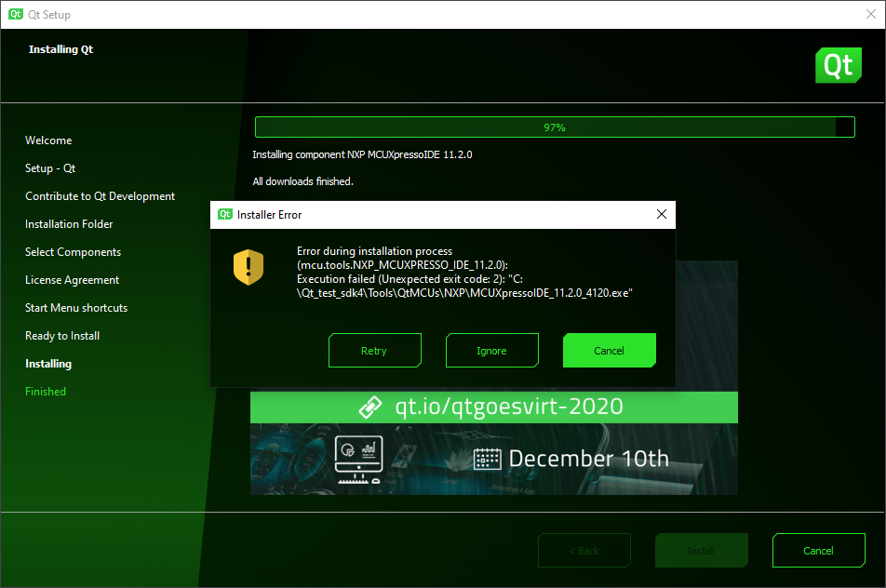Screen dimensions: 886x588
Task: Click the 'Installing Qt' page heading
Action: tap(61, 49)
